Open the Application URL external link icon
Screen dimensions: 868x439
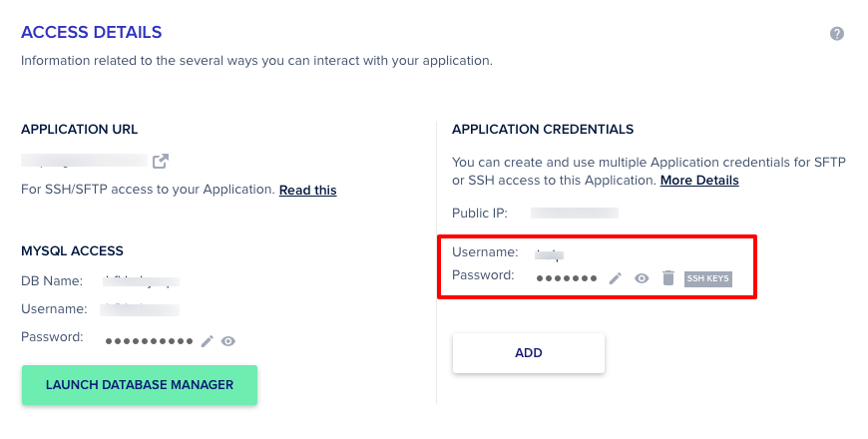(160, 161)
